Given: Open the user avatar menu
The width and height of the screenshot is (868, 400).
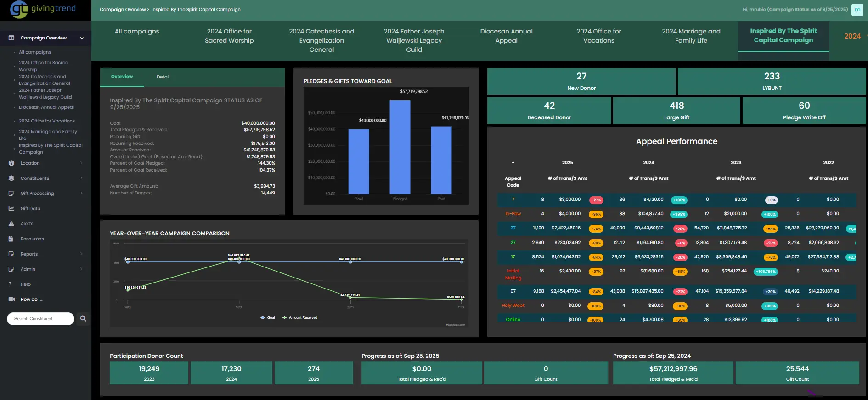Looking at the screenshot, I should (857, 10).
